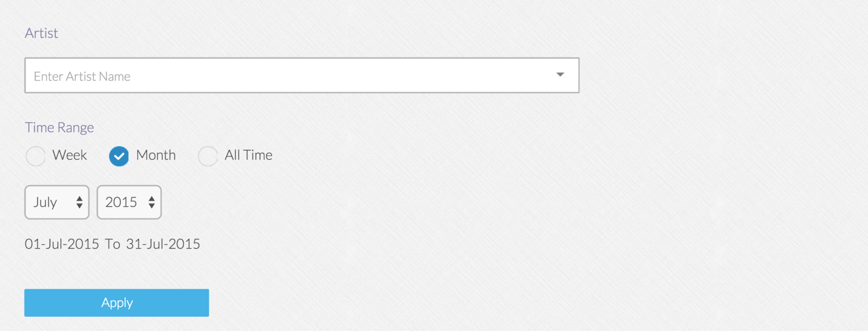Expand the Enter Artist Name combo box
Viewport: 868px width, 331px height.
pyautogui.click(x=302, y=75)
